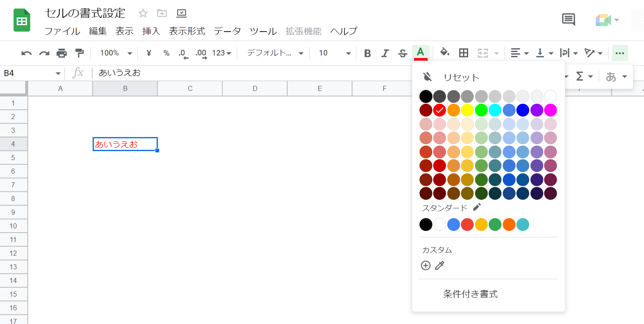Open the fill color bucket tool

[x=445, y=53]
